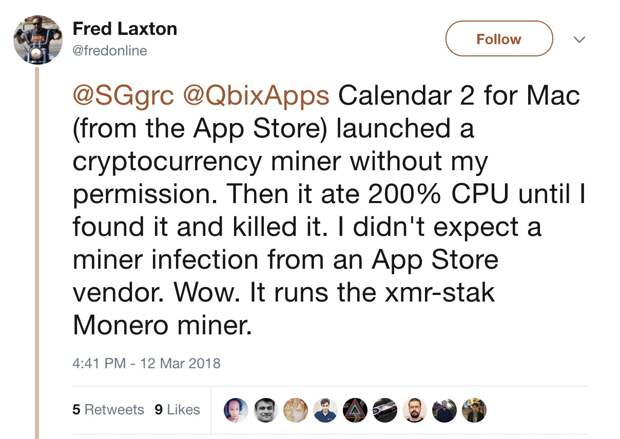620x439 pixels.
Task: Click the eighth liker avatar, dark blue
Action: click(445, 410)
